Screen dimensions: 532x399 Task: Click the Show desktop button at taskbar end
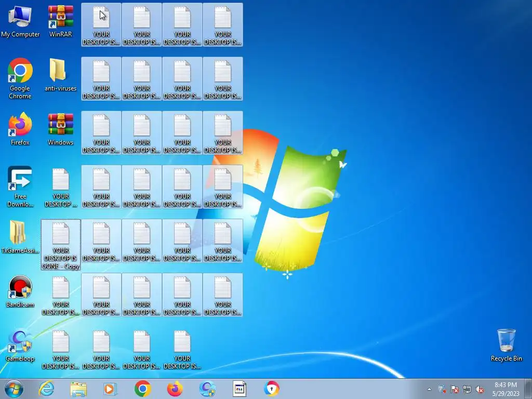[x=529, y=389]
